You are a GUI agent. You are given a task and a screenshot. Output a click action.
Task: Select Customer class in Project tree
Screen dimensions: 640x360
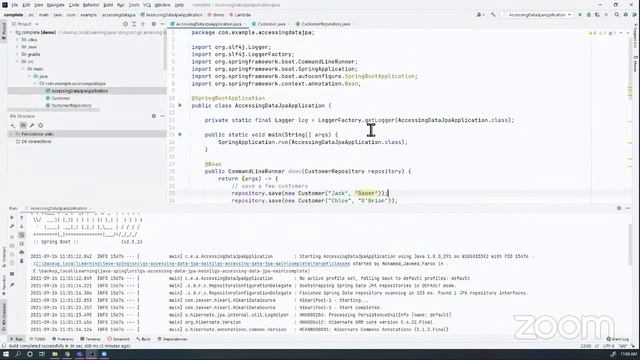58,98
